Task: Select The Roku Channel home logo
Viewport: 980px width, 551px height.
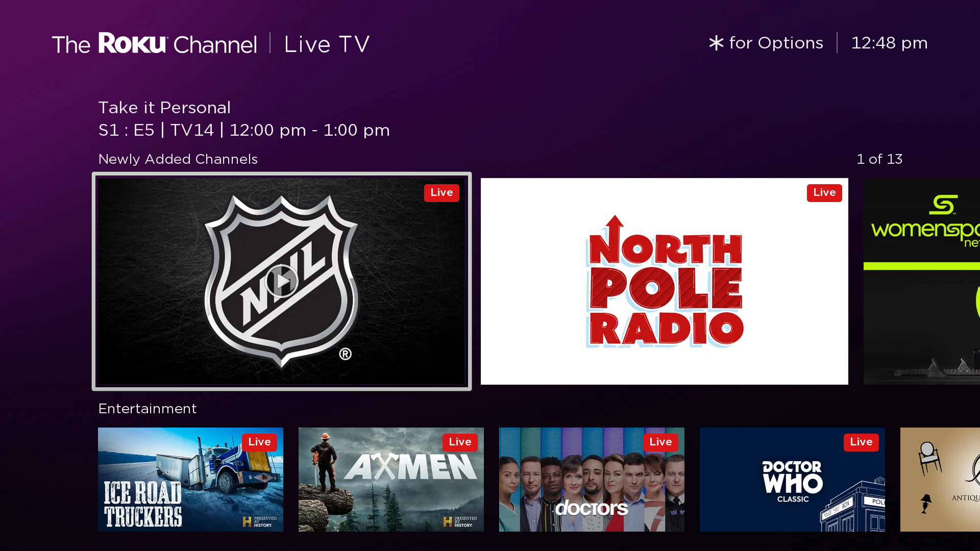Action: tap(154, 43)
